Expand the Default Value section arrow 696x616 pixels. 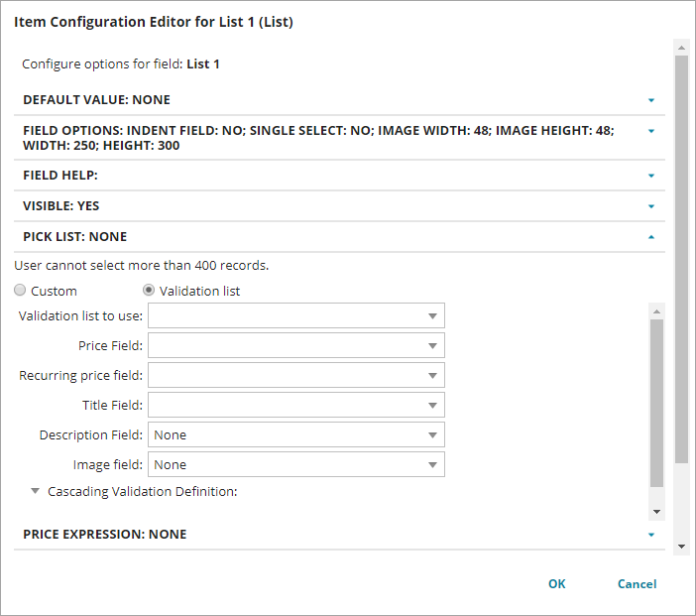point(651,100)
